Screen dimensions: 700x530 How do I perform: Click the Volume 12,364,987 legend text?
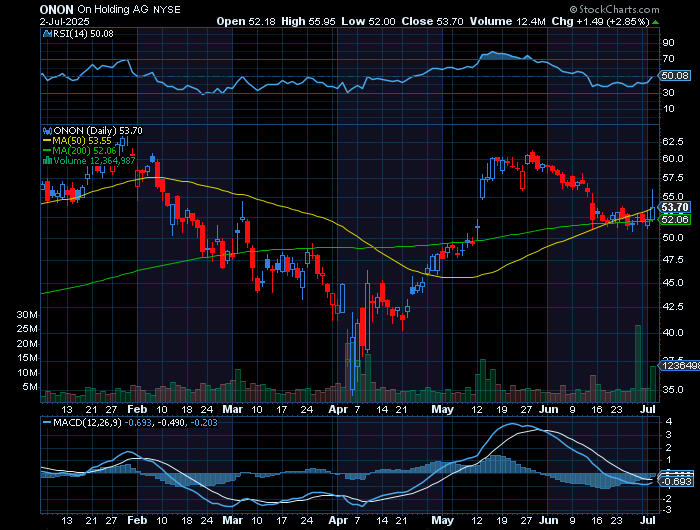(94, 161)
